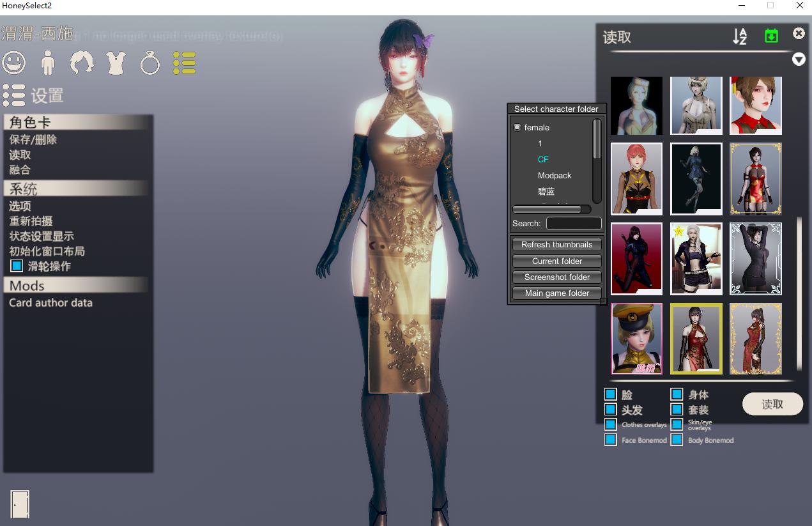The width and height of the screenshot is (812, 526).
Task: Open the body editing category icon
Action: pyautogui.click(x=48, y=63)
